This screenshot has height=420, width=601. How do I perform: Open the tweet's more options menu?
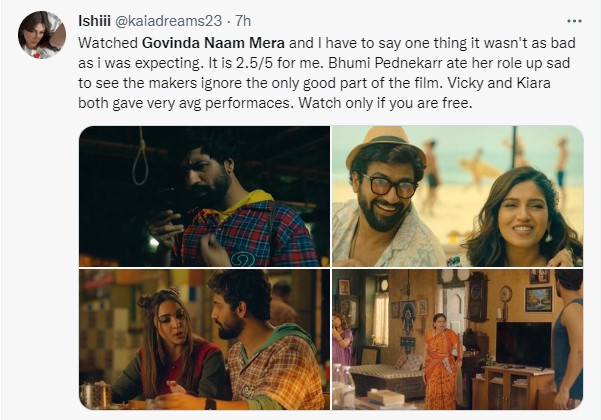[x=573, y=20]
